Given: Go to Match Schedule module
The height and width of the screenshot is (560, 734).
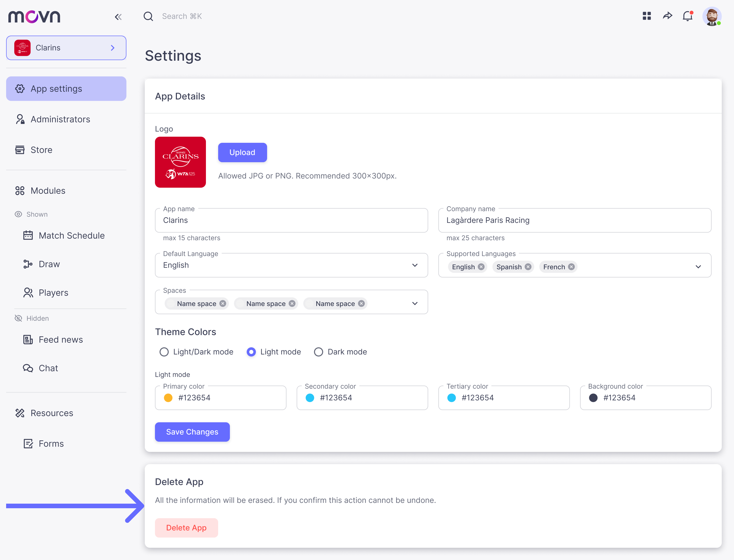Looking at the screenshot, I should (x=71, y=236).
